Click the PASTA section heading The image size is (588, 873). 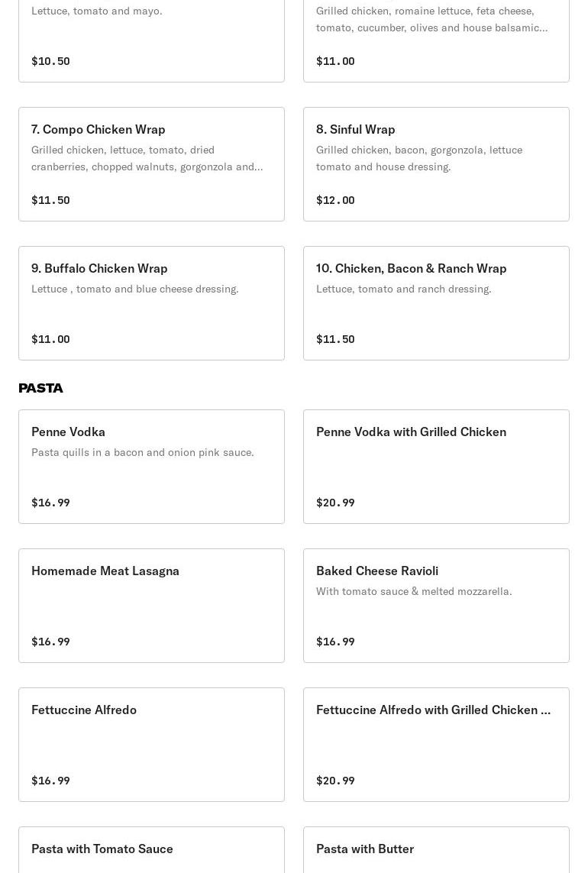pyautogui.click(x=40, y=388)
